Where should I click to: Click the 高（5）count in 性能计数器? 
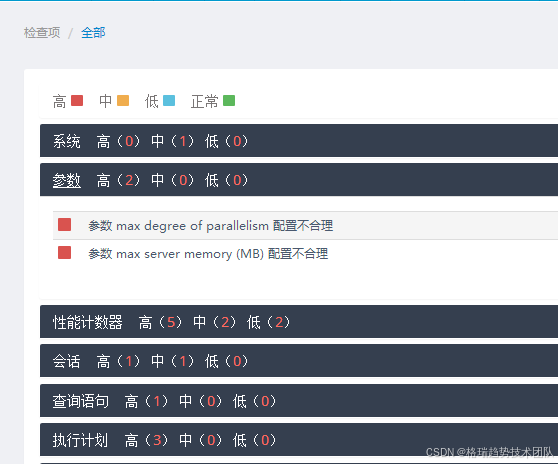[160, 322]
